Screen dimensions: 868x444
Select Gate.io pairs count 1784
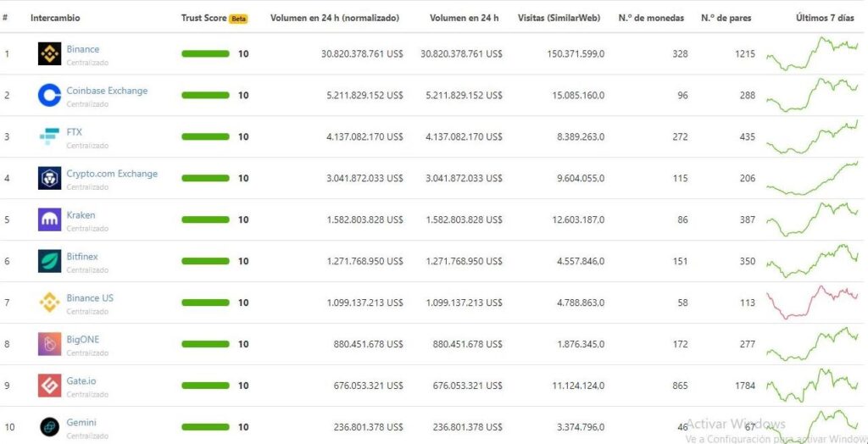click(744, 386)
